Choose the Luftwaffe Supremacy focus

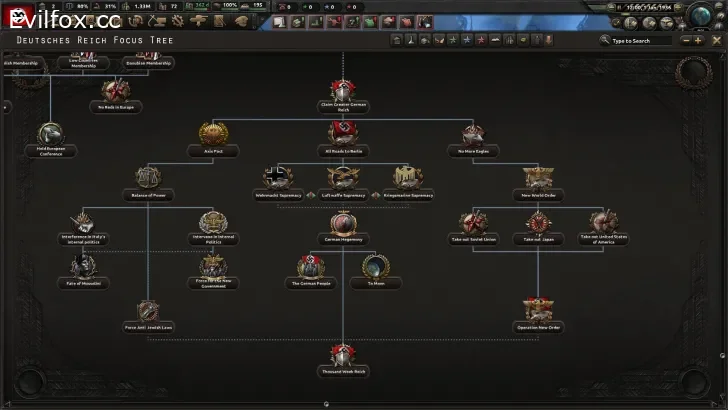(x=343, y=179)
